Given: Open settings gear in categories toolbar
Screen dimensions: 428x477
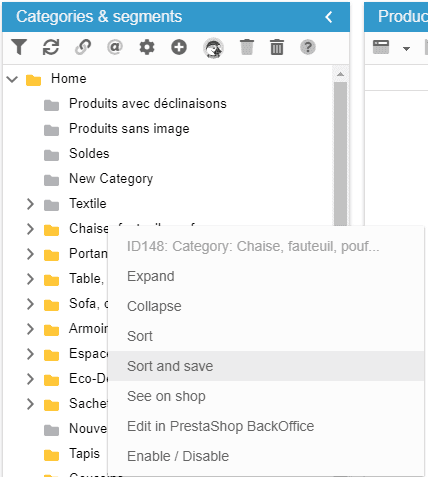Looking at the screenshot, I should coord(147,47).
